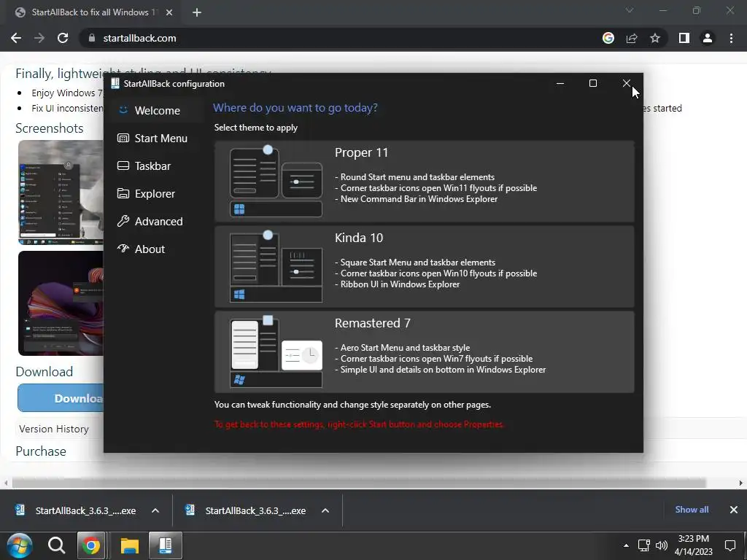747x560 pixels.
Task: Close the Chrome downloads bar
Action: pyautogui.click(x=734, y=510)
